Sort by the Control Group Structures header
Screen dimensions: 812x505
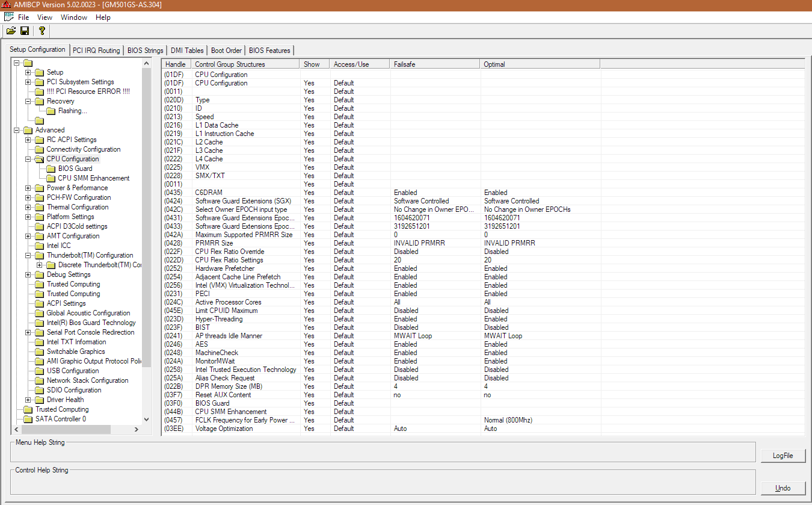245,64
